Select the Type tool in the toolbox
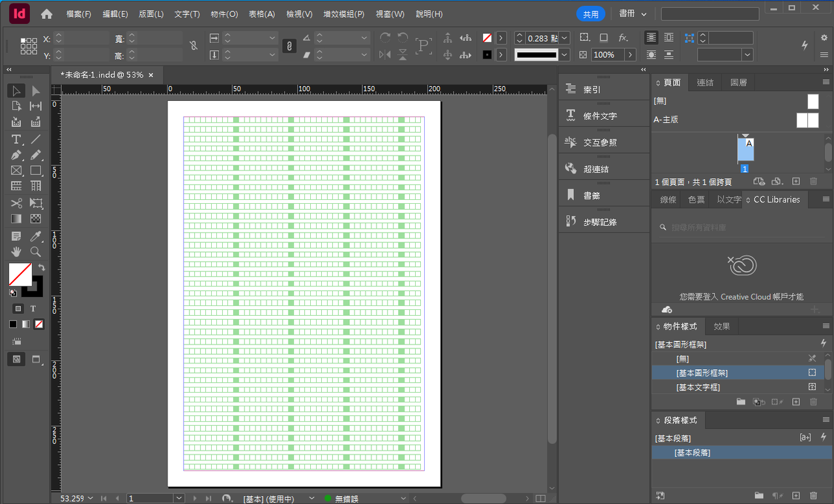Viewport: 834px width, 504px height. 16,139
